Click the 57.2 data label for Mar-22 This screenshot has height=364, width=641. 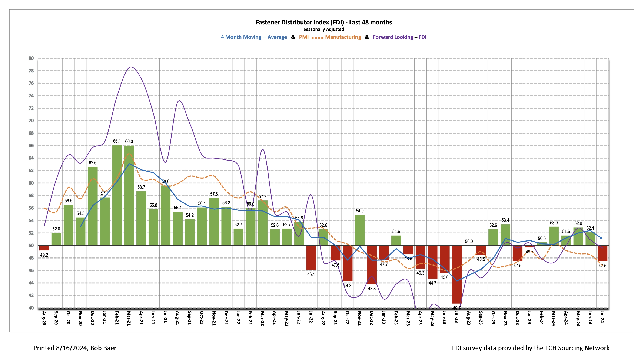point(262,196)
